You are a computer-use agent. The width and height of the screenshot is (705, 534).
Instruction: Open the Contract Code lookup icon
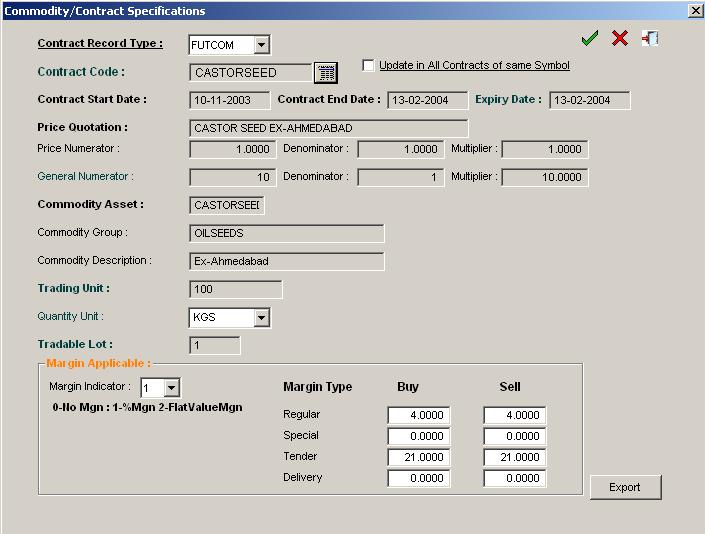[326, 73]
